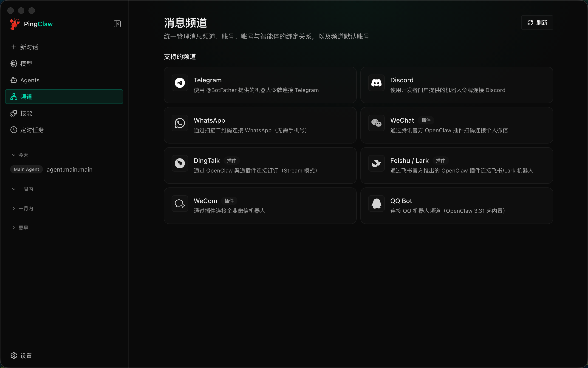
Task: Click the 通过插件连接企业微信机器人 description
Action: click(229, 211)
